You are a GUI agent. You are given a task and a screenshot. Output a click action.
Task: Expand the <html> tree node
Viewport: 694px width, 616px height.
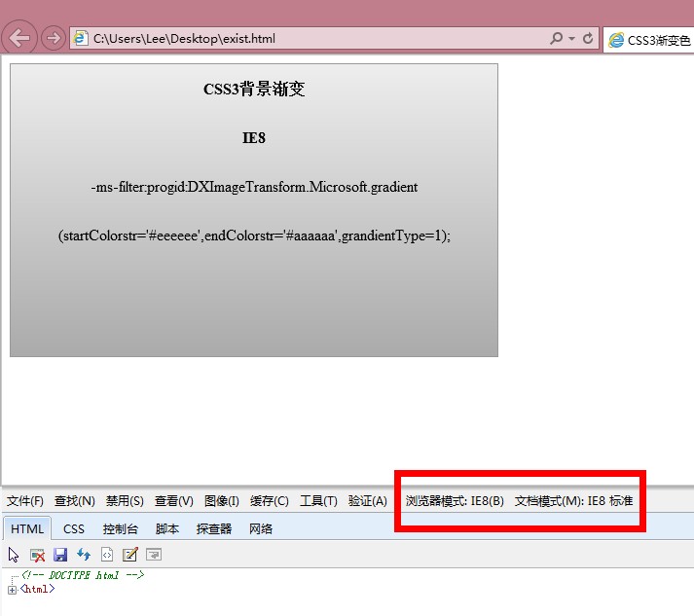tap(12, 590)
